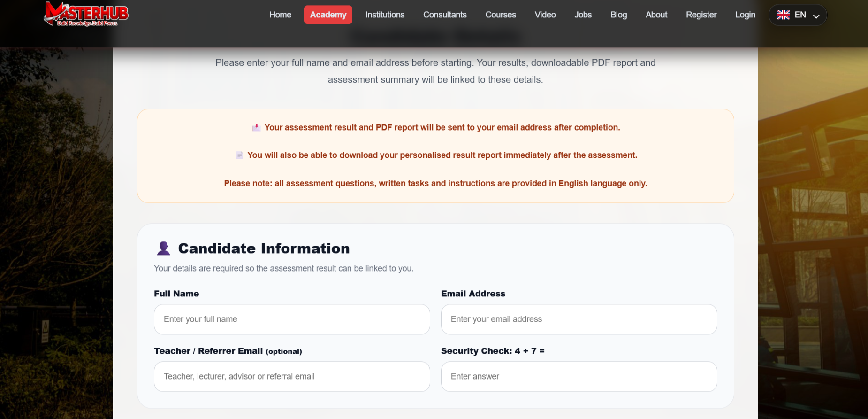
Task: Select the Academy navigation tab
Action: pyautogui.click(x=328, y=15)
